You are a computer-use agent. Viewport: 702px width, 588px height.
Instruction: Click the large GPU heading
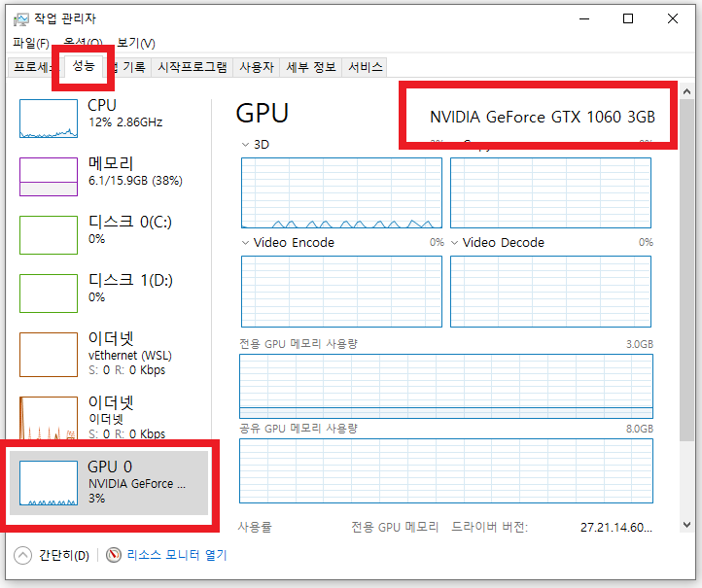click(263, 113)
